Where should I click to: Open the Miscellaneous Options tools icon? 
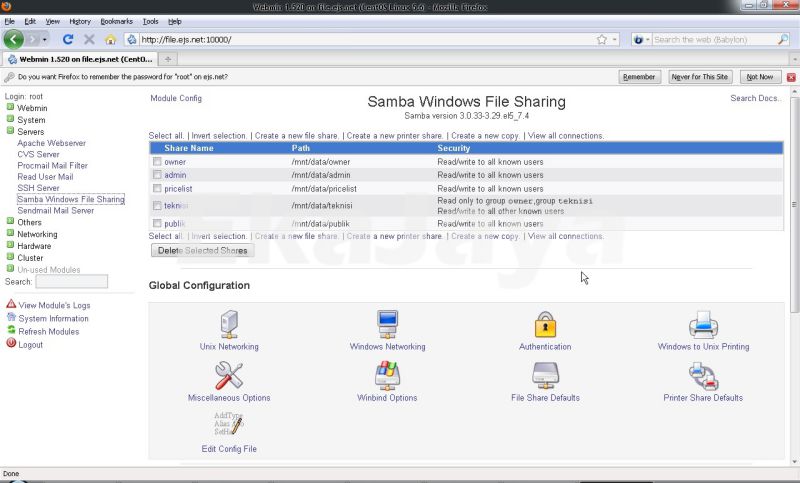[x=229, y=376]
